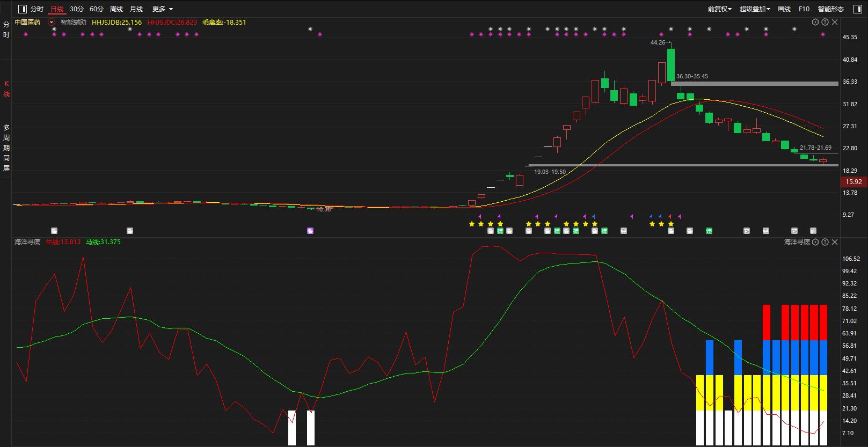
Task: Switch to the 30分 period
Action: [x=77, y=9]
